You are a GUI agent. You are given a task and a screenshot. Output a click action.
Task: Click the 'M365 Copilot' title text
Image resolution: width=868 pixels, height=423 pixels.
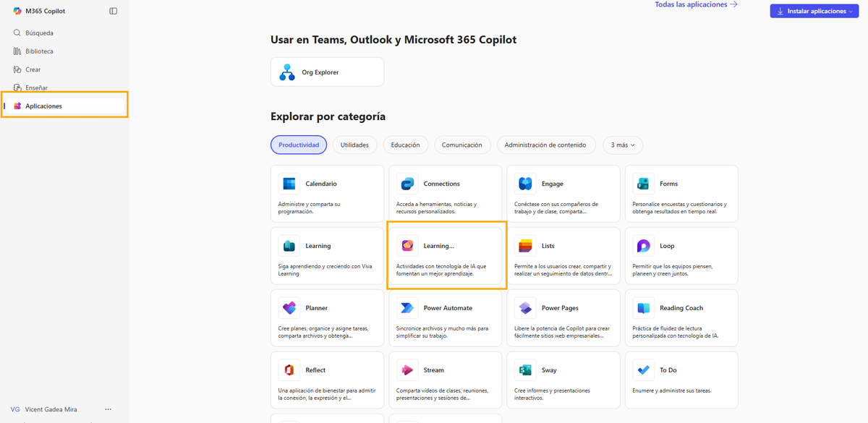tap(44, 11)
